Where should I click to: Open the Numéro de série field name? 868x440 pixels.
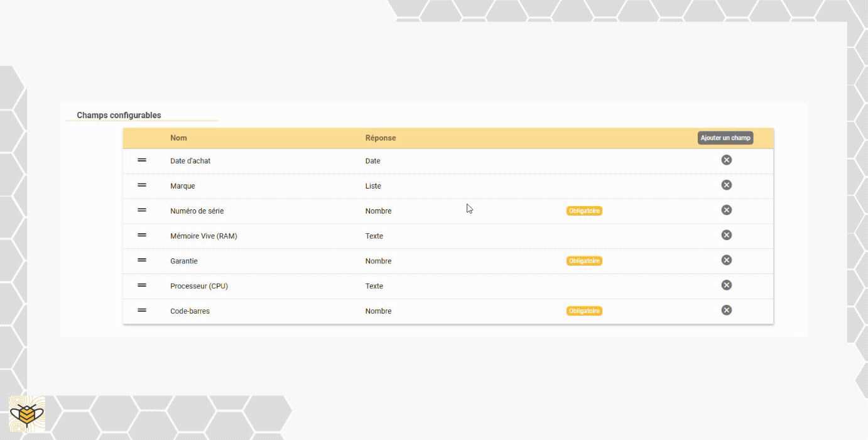pyautogui.click(x=197, y=211)
